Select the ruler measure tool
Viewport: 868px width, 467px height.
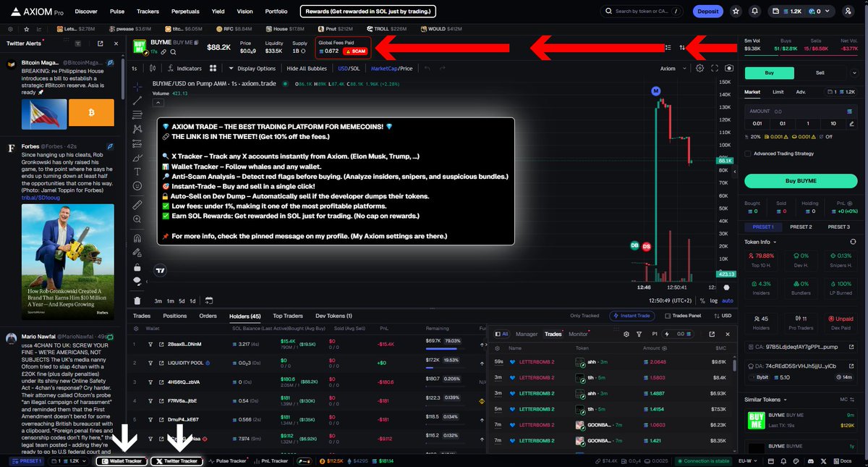click(137, 205)
